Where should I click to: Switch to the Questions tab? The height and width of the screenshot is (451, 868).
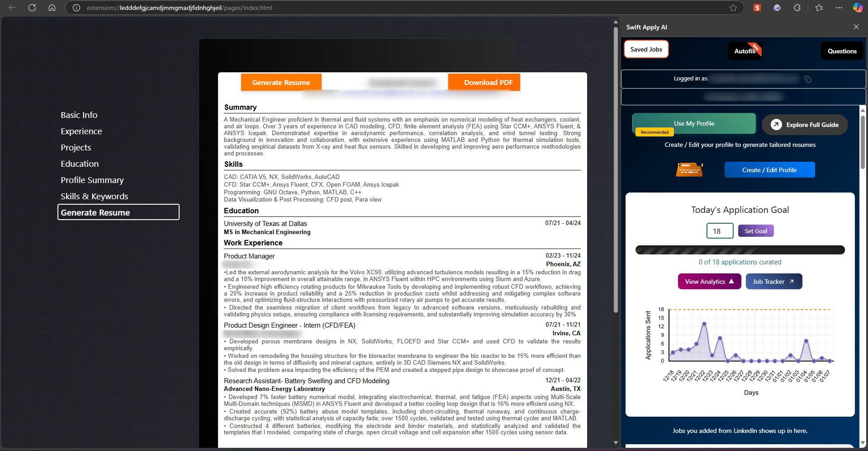coord(842,51)
